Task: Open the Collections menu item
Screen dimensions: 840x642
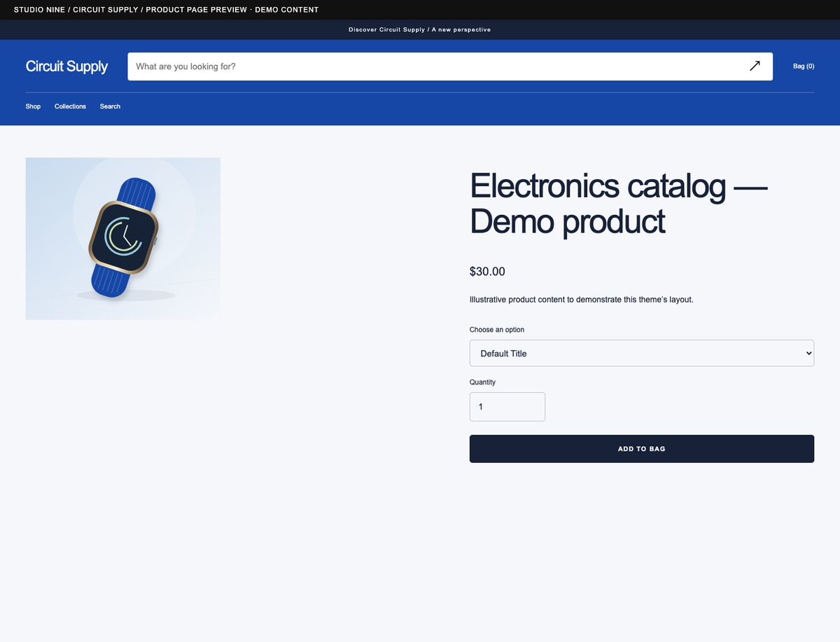Action: click(70, 106)
